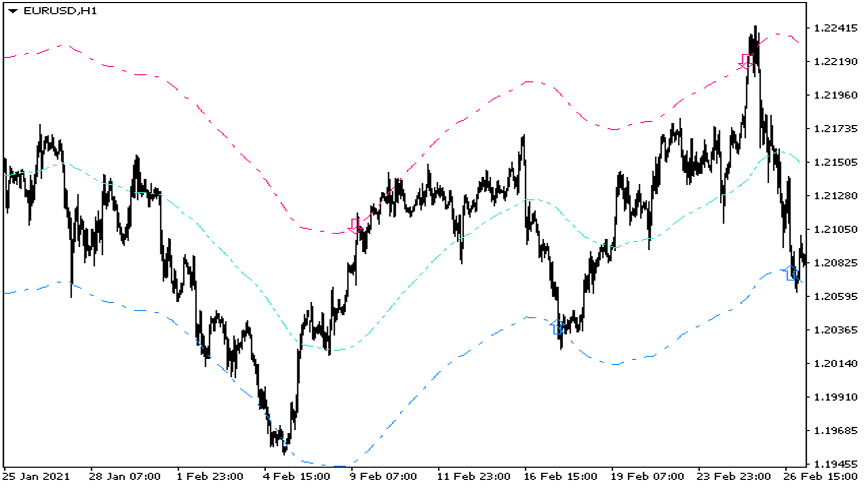This screenshot has height=488, width=868.
Task: Click the blue buy arrow near 16 Feb
Action: click(x=557, y=326)
